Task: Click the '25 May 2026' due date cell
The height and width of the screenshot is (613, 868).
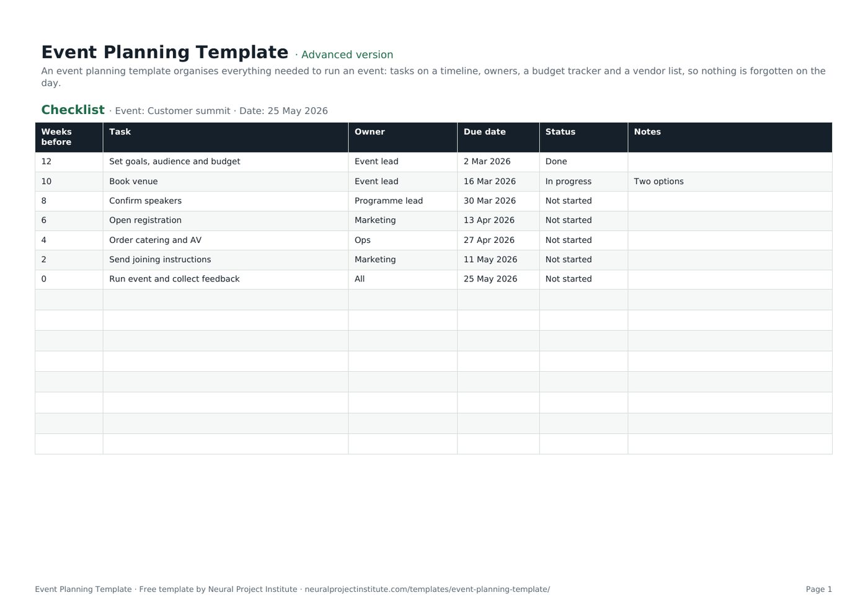Action: click(498, 280)
